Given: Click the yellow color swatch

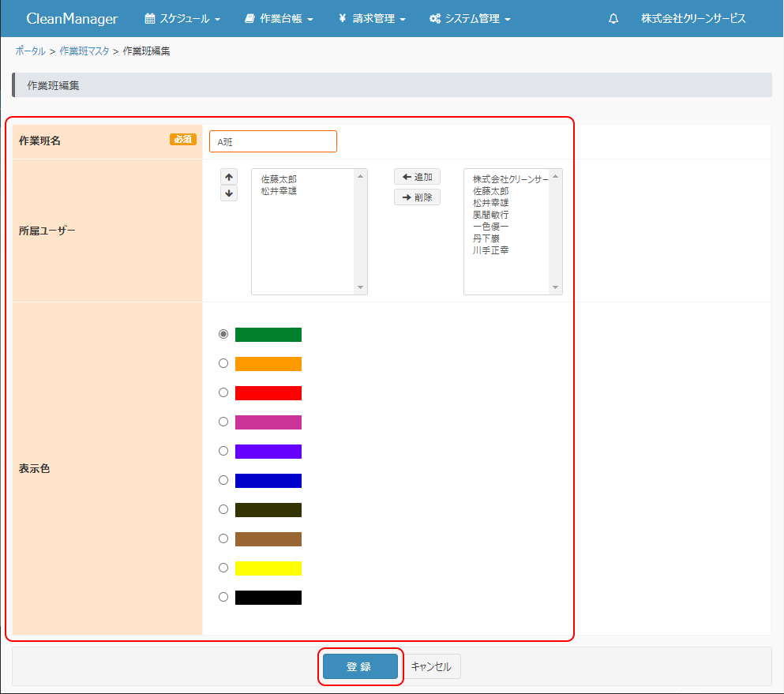Looking at the screenshot, I should coord(268,568).
